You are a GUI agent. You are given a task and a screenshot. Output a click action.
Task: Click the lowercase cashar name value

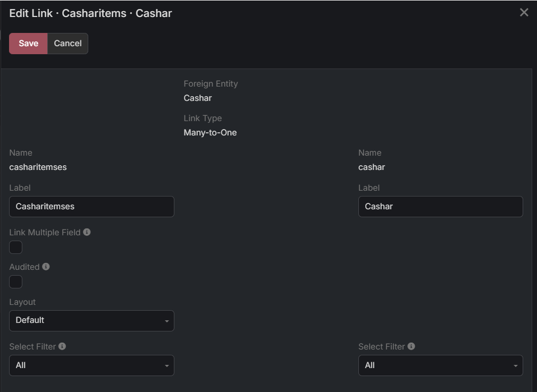pyautogui.click(x=372, y=167)
